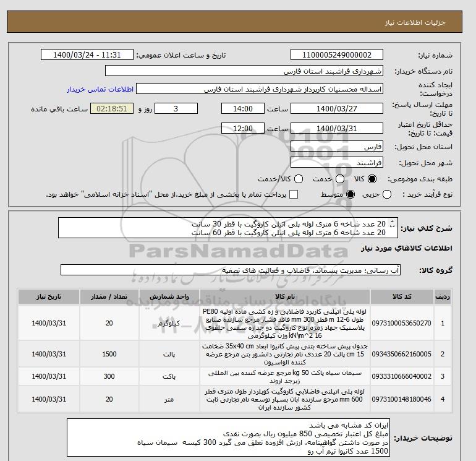Click the quantity 300 cell
The image size is (476, 461).
pos(109,376)
